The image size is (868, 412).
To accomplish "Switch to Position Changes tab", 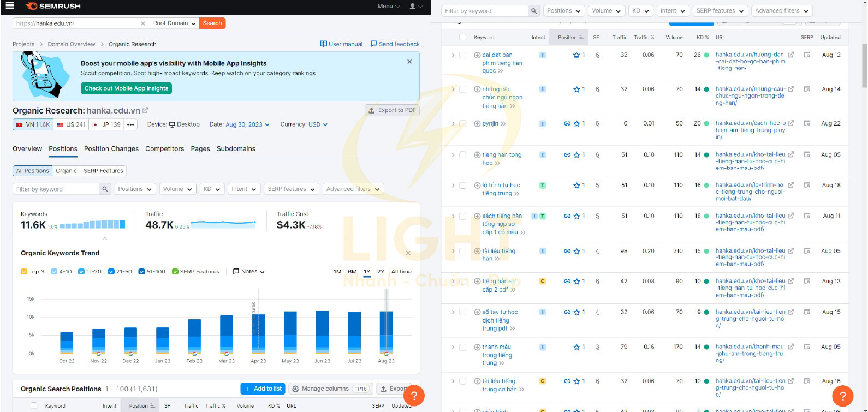I will 111,148.
